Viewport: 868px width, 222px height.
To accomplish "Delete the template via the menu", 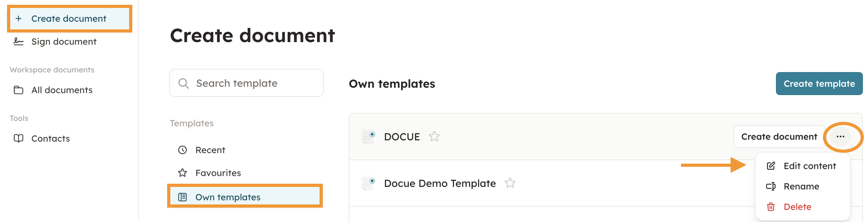I will [797, 207].
